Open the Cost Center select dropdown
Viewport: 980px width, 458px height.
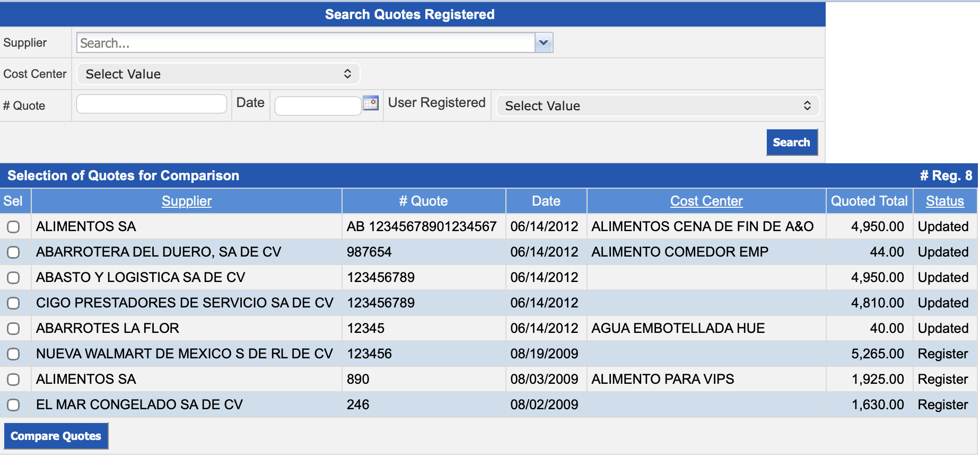(x=218, y=74)
